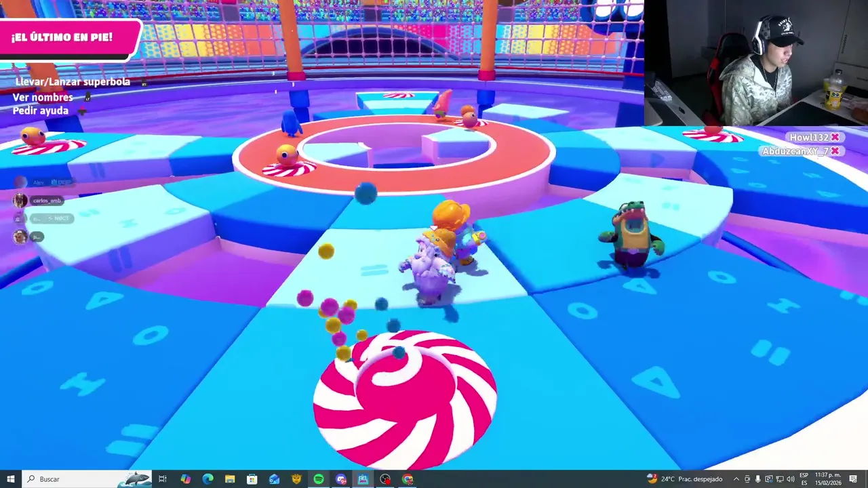Click the Howl132 eliminated player entry

coord(809,138)
